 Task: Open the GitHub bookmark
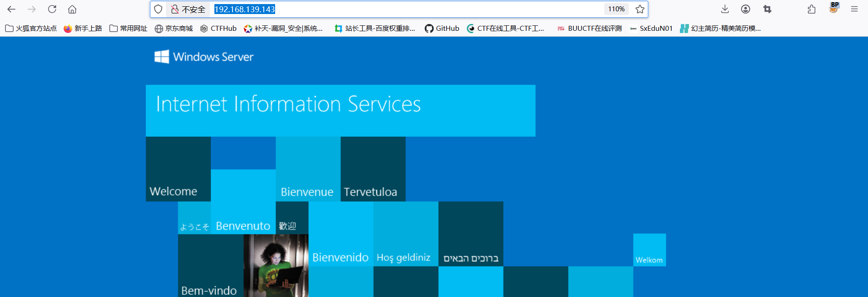coord(442,28)
